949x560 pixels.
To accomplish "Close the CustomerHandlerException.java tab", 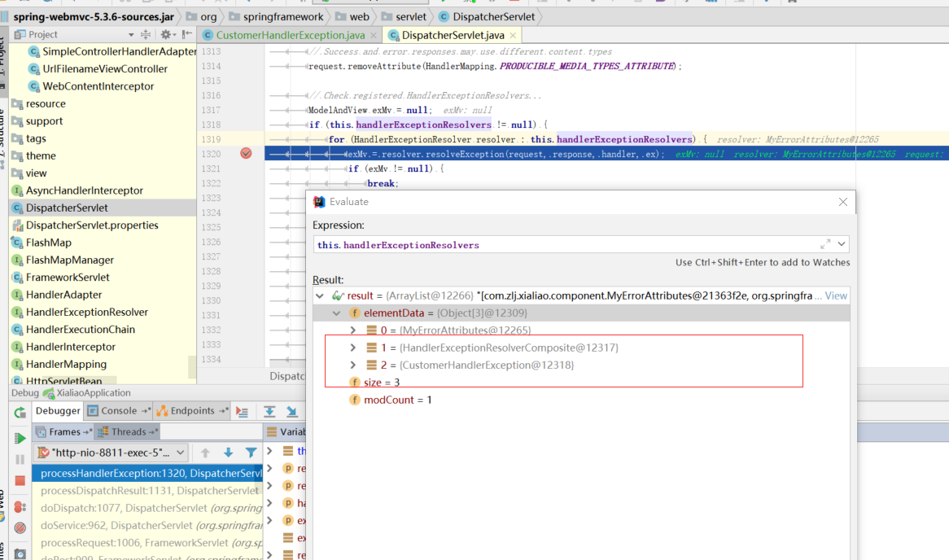I will (x=374, y=35).
